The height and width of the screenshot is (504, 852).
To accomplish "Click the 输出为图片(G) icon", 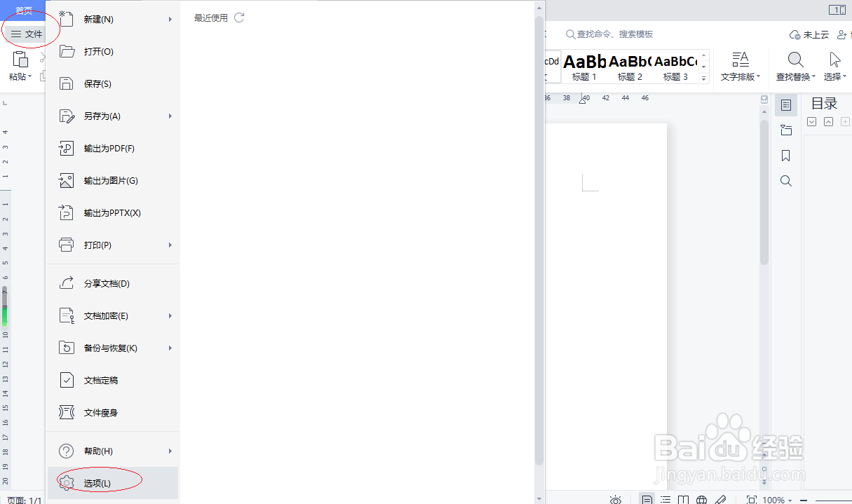I will click(67, 180).
